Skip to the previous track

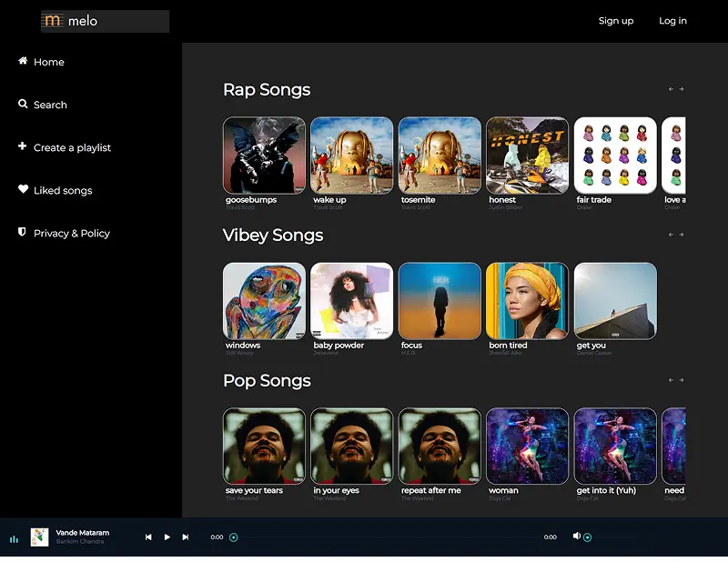click(x=148, y=537)
